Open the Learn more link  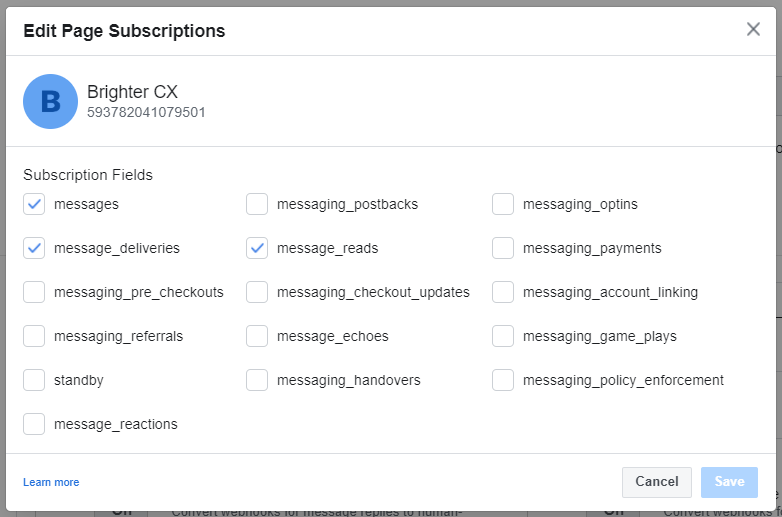click(x=51, y=482)
